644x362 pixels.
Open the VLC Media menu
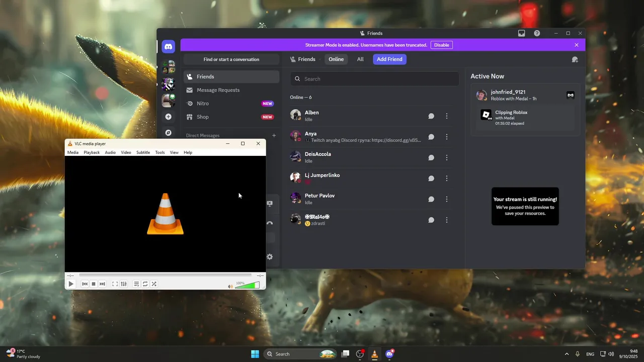[73, 152]
